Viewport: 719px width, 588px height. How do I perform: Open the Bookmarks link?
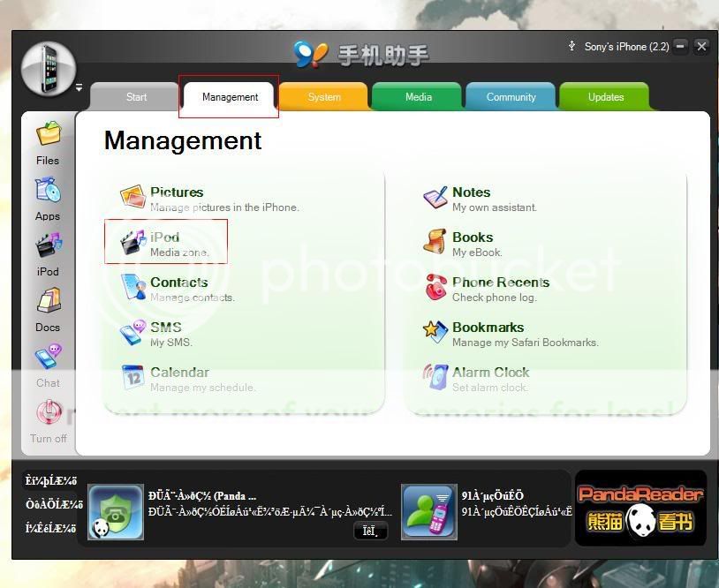pos(488,328)
